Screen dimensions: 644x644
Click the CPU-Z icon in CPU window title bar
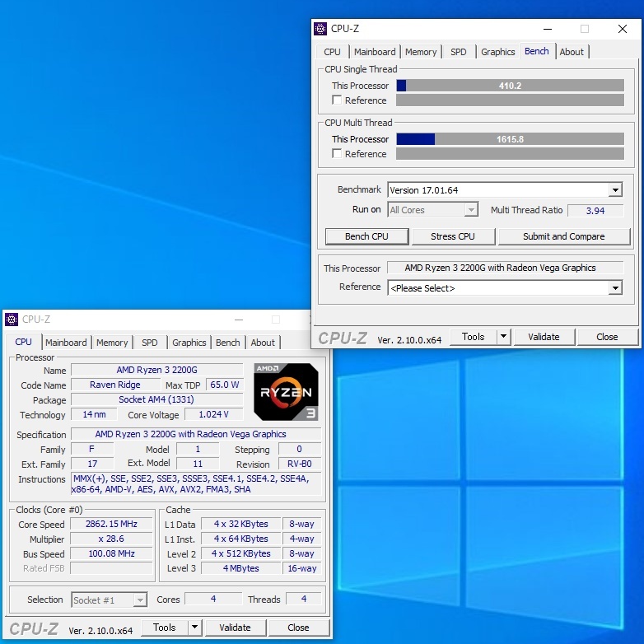coord(12,320)
